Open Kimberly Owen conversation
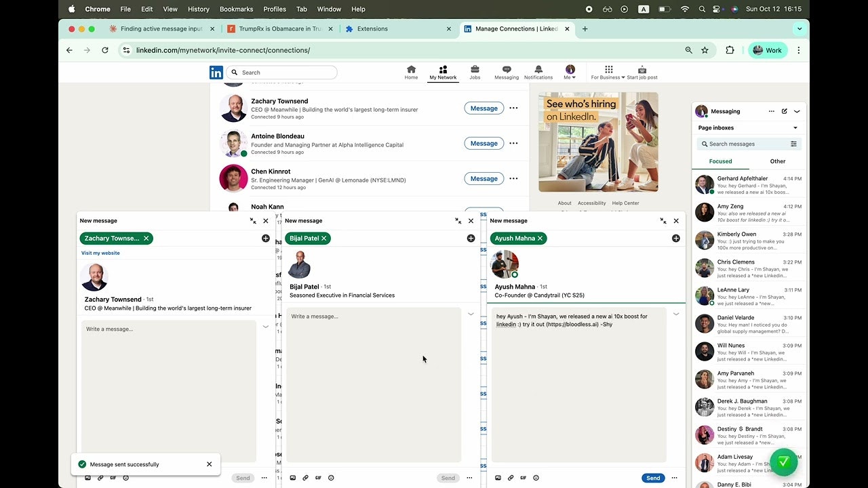The image size is (868, 488). 749,241
